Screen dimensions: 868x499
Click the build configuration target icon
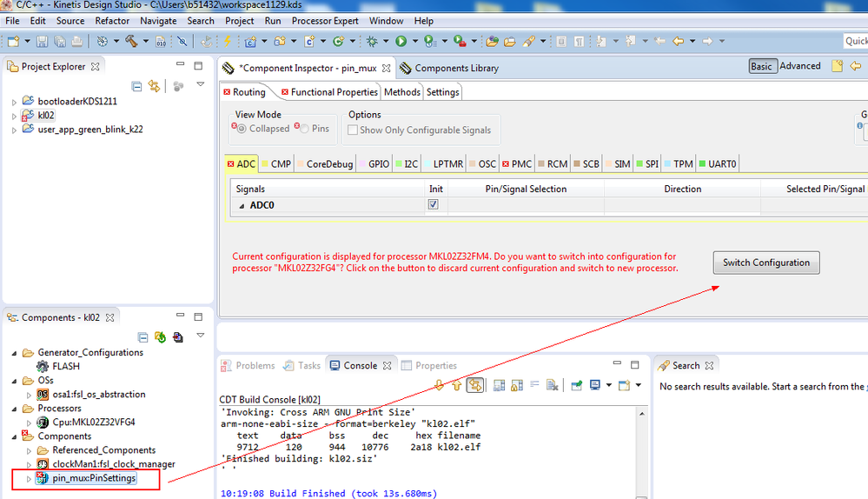point(102,41)
